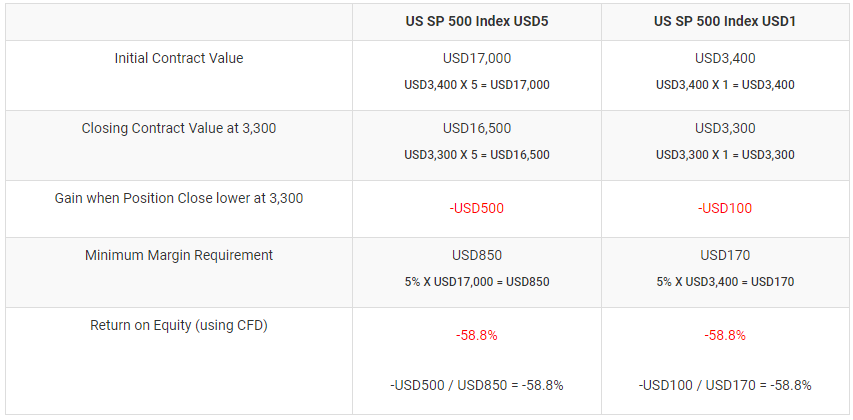This screenshot has height=420, width=853.
Task: Select the USD3,400 X 1 = USD3,400 formula
Action: [x=725, y=85]
